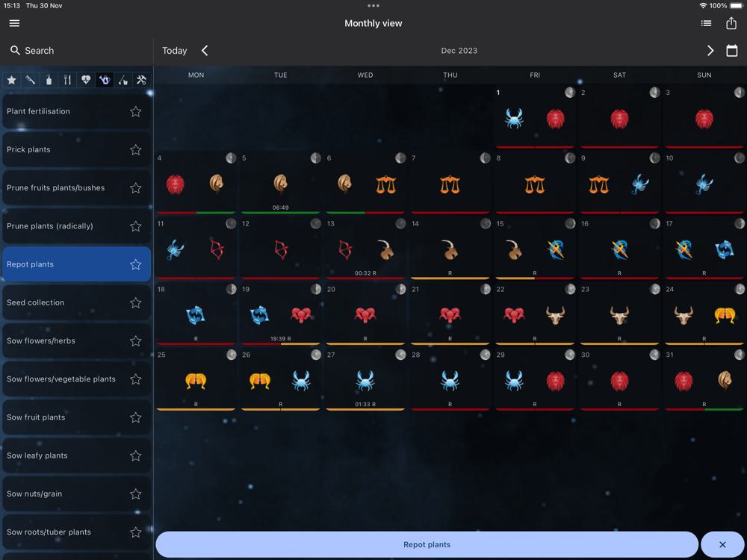Toggle star for Sow leafy plants

click(136, 455)
